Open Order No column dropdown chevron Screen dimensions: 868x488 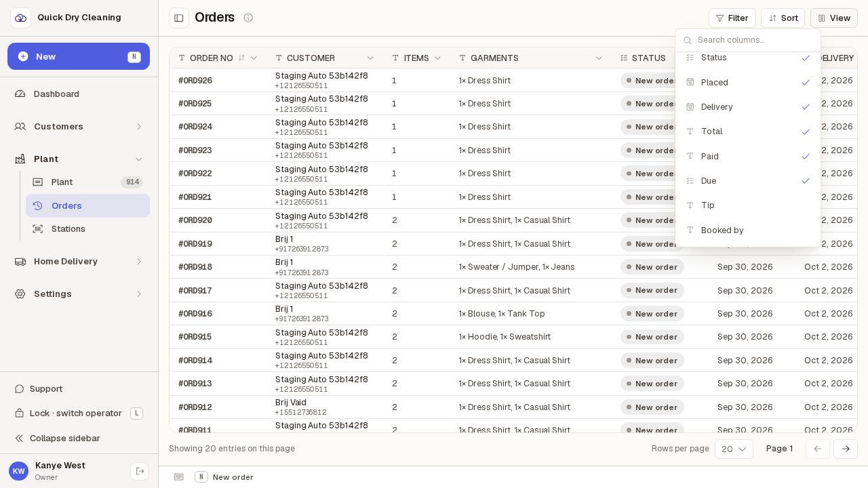[x=254, y=58]
